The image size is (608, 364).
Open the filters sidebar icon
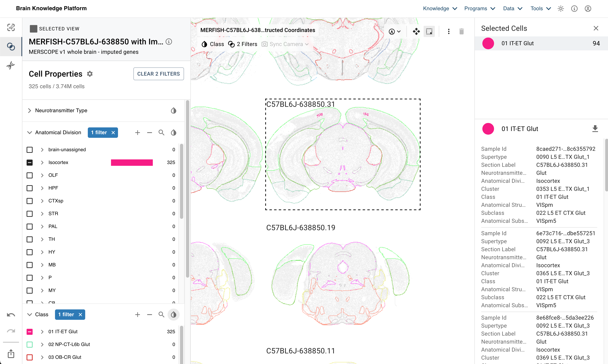click(11, 46)
